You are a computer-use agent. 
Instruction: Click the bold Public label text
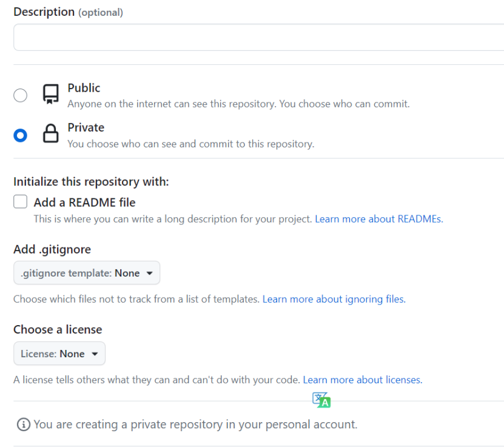[84, 88]
